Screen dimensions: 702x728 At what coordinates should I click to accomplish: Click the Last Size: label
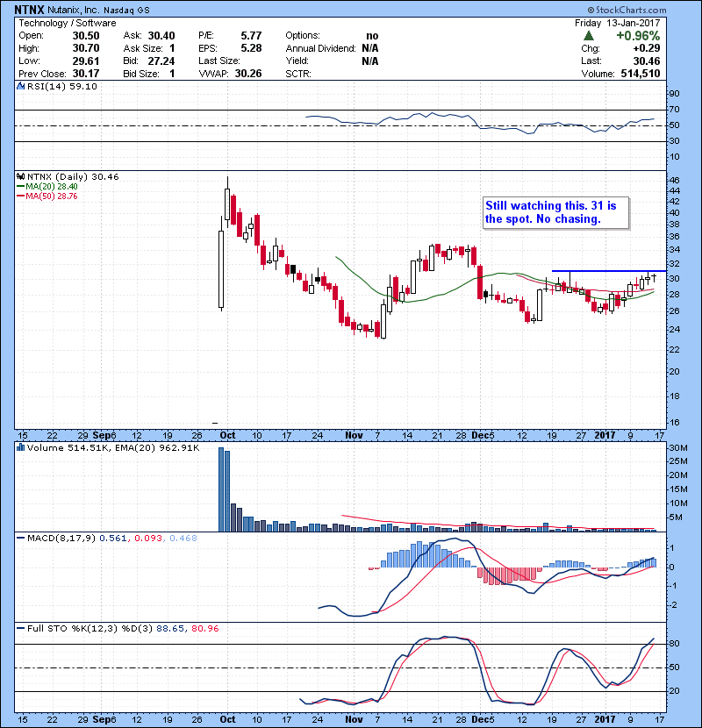(x=219, y=61)
